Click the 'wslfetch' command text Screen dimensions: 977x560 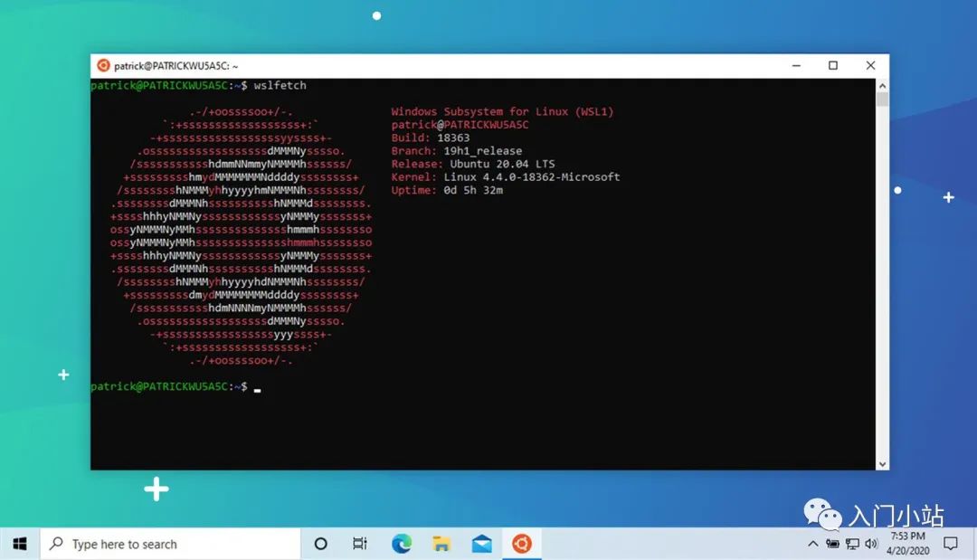280,85
